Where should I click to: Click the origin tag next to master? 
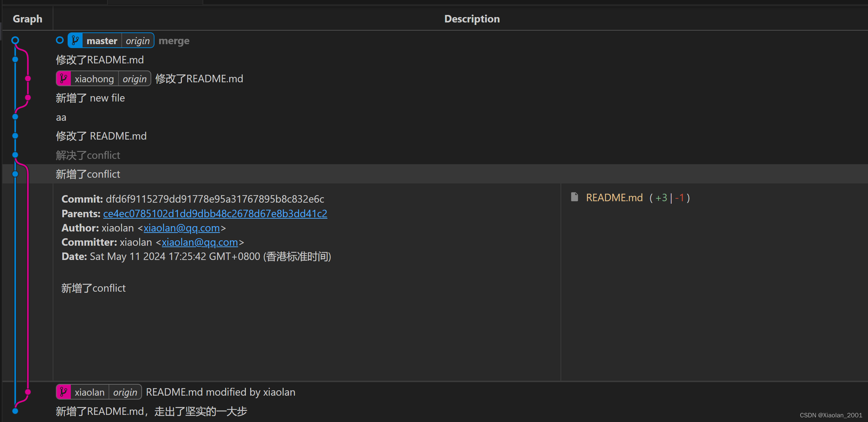[x=138, y=41]
